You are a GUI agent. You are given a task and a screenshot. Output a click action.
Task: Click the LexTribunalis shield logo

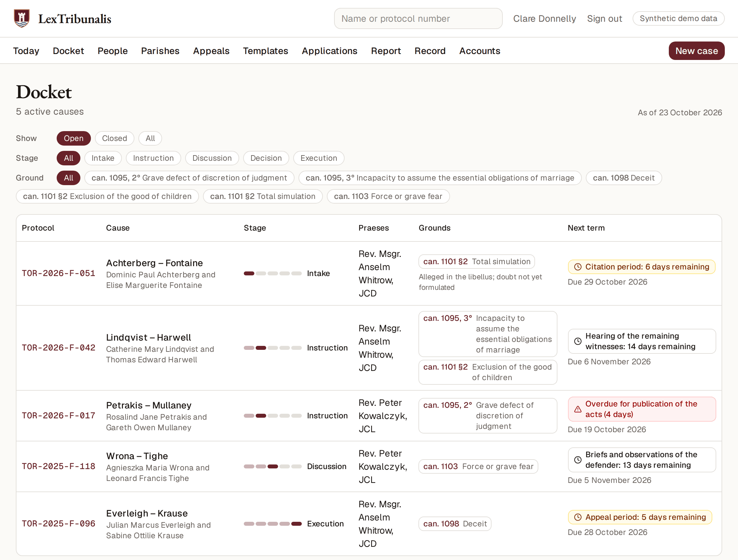(x=22, y=18)
